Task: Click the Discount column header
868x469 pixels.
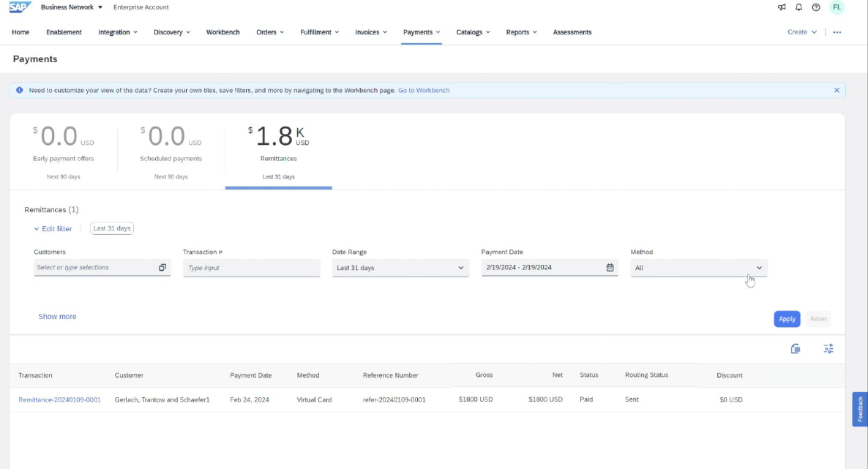Action: coord(730,375)
